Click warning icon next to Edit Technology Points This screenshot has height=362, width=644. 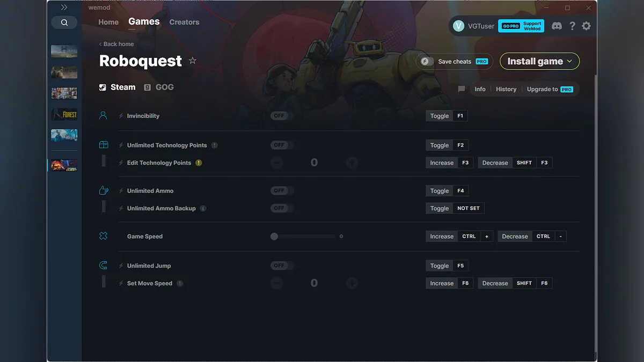coord(199,163)
